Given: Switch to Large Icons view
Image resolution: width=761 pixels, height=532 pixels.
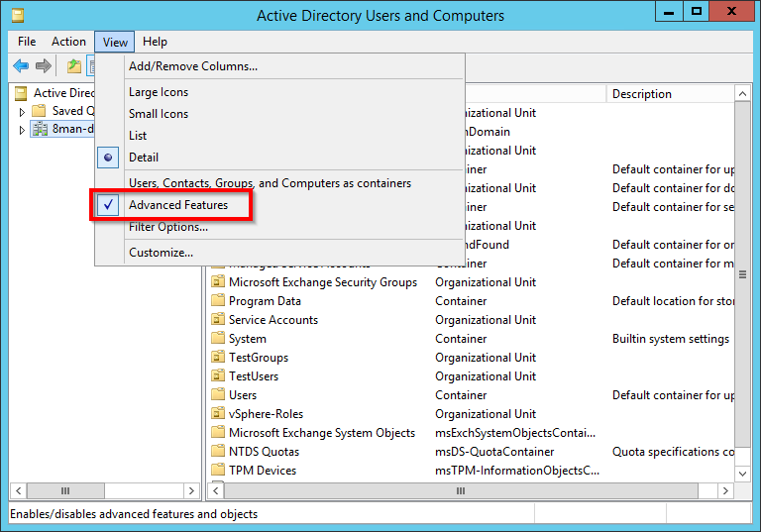Looking at the screenshot, I should (159, 92).
